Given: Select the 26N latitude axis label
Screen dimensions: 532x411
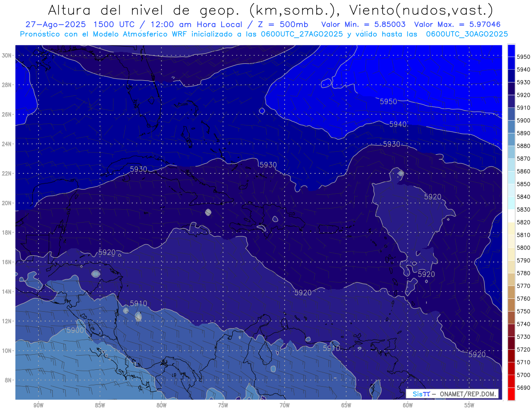Looking at the screenshot, I should click(x=7, y=114).
